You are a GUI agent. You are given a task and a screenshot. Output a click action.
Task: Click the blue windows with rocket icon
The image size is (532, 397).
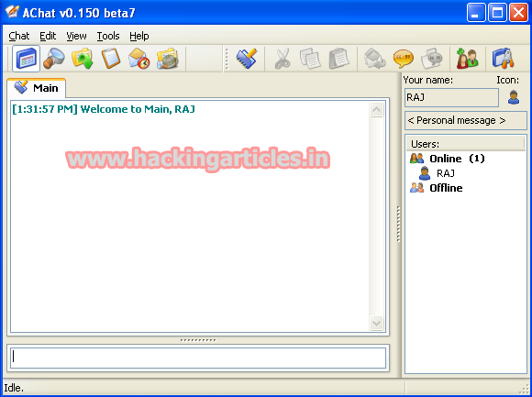coord(504,59)
